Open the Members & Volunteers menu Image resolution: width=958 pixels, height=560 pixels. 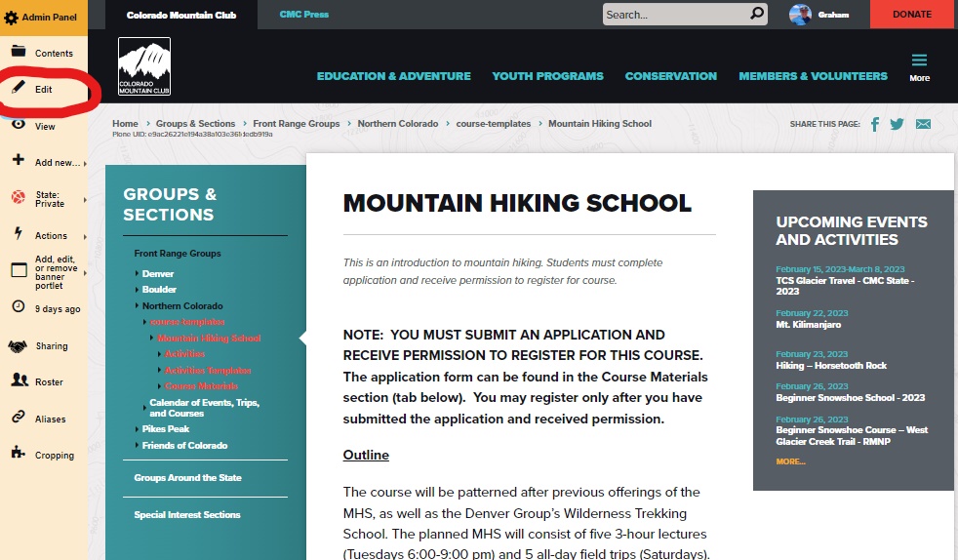[x=813, y=76]
